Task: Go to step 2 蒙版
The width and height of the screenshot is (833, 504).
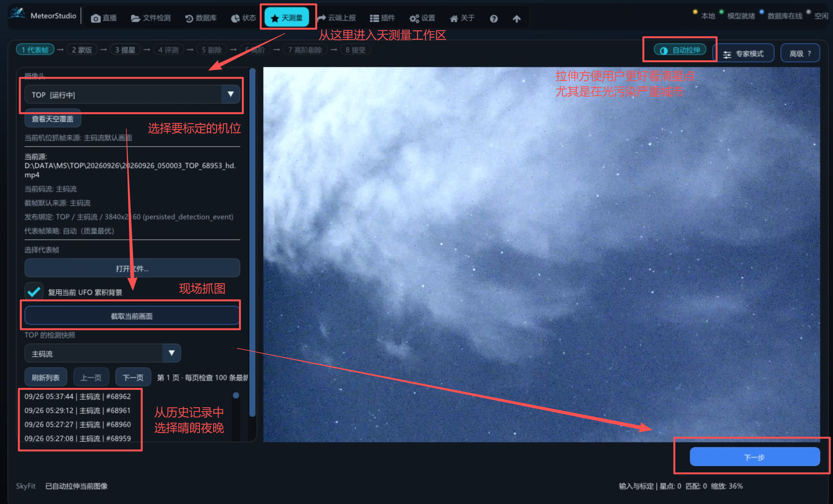Action: point(82,50)
